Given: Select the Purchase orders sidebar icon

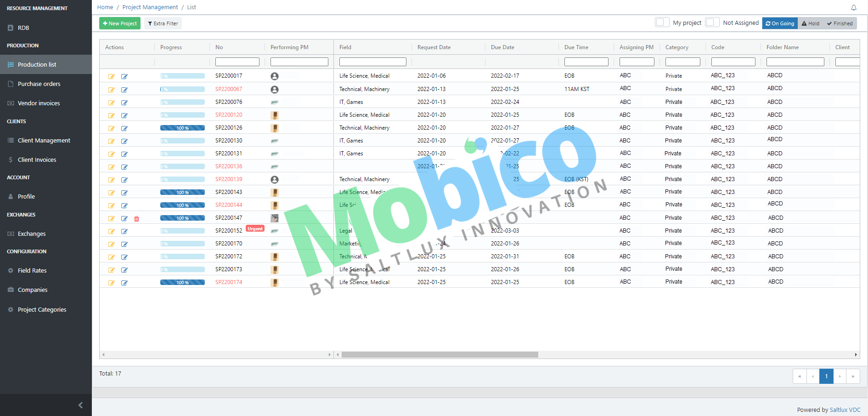Looking at the screenshot, I should coord(11,84).
